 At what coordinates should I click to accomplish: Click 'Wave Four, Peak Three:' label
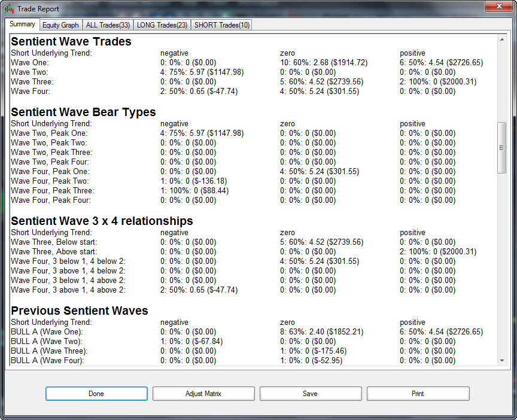click(x=53, y=190)
